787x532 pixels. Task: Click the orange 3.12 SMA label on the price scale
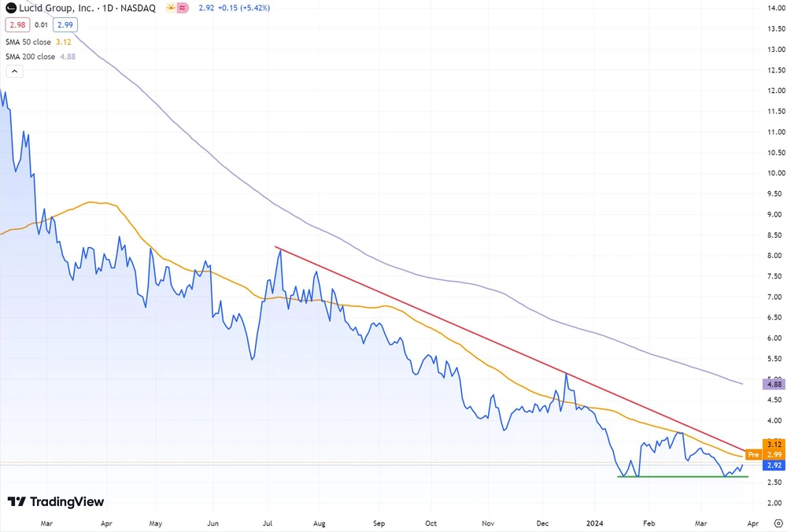pos(774,445)
